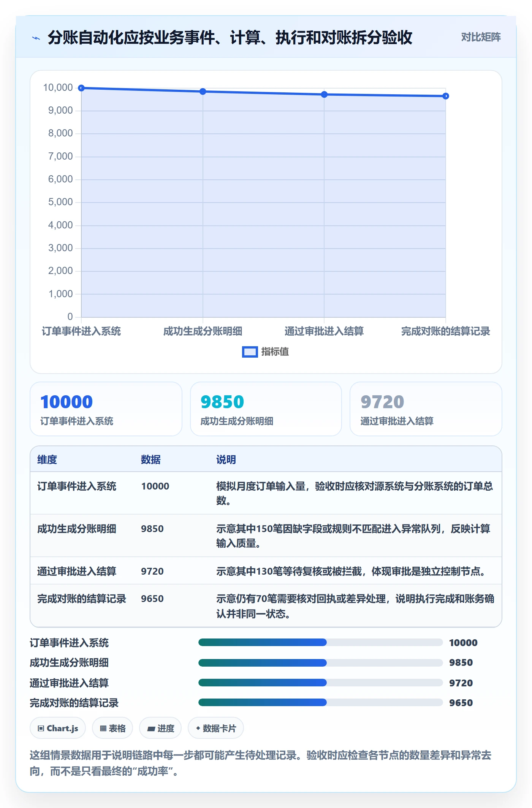This screenshot has width=532, height=808.
Task: Click the 10,000 y-axis tick label
Action: (58, 88)
